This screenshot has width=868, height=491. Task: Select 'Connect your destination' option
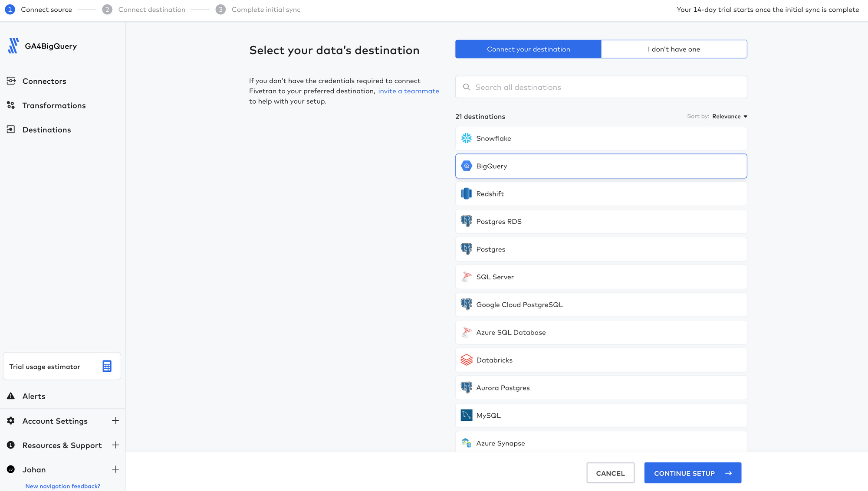click(x=528, y=49)
